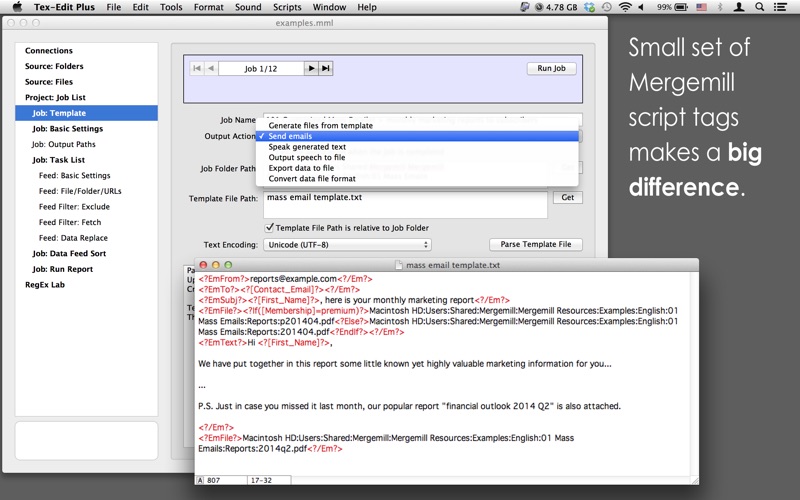This screenshot has width=800, height=500.
Task: Click the <?EmText?> tag in template
Action: tap(222, 343)
